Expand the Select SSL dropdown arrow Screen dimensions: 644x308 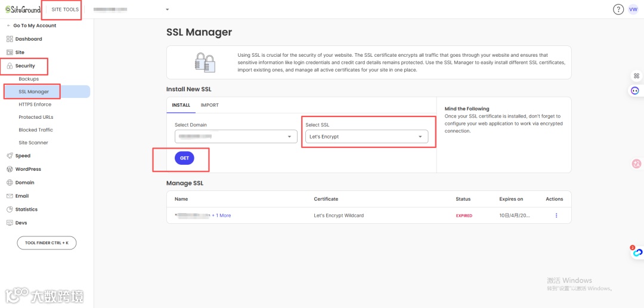(x=420, y=137)
